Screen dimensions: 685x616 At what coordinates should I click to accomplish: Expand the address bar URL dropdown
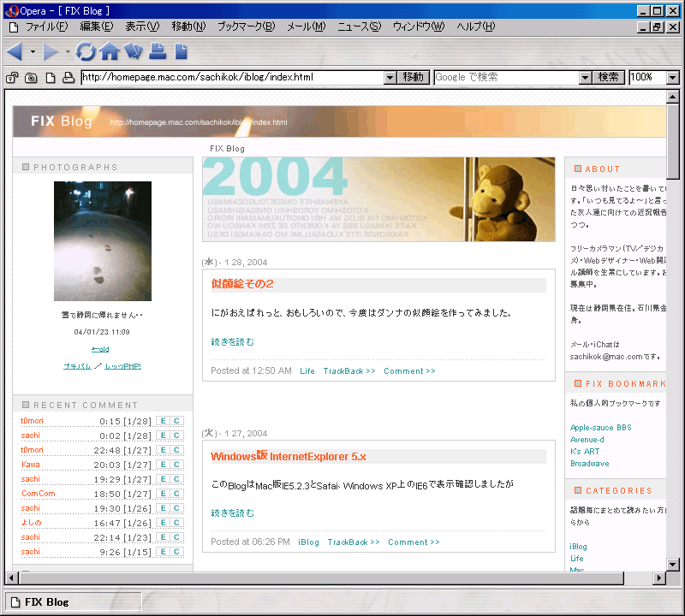click(x=390, y=78)
